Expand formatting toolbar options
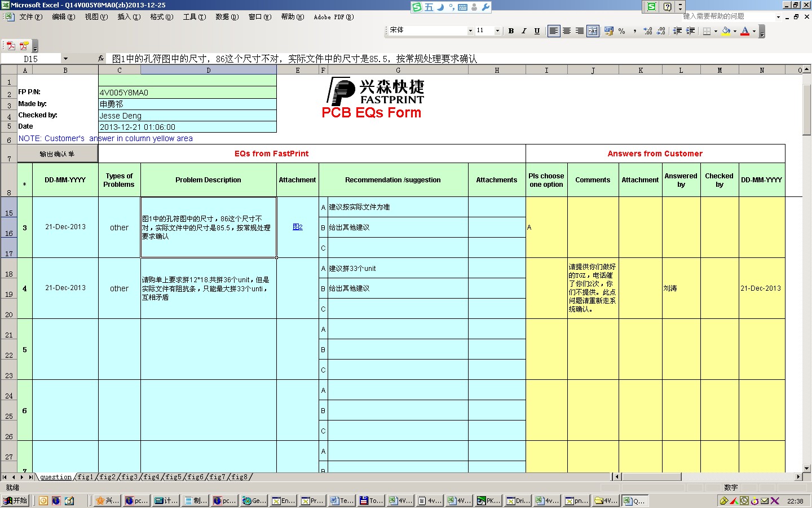Viewport: 812px width, 508px height. point(762,32)
